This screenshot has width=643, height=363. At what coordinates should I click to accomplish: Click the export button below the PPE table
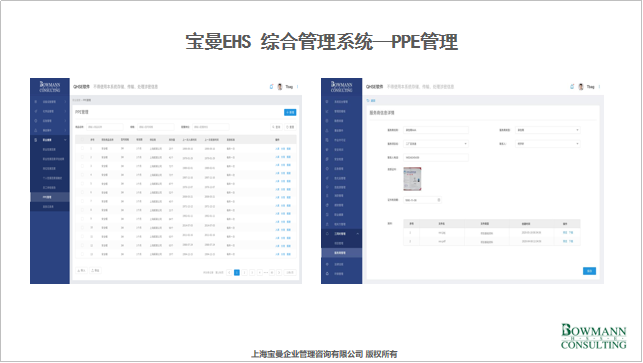coord(95,271)
